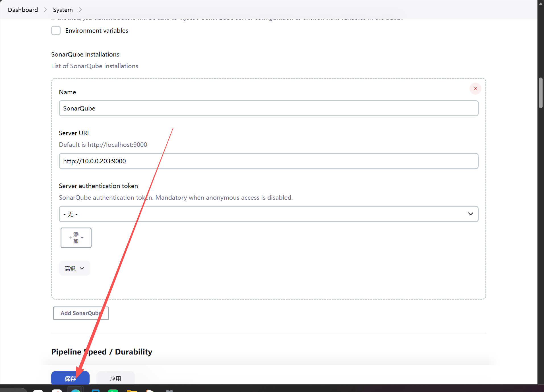Open the chevron menu after System breadcrumb
Screen dimensions: 544x392
[80, 10]
